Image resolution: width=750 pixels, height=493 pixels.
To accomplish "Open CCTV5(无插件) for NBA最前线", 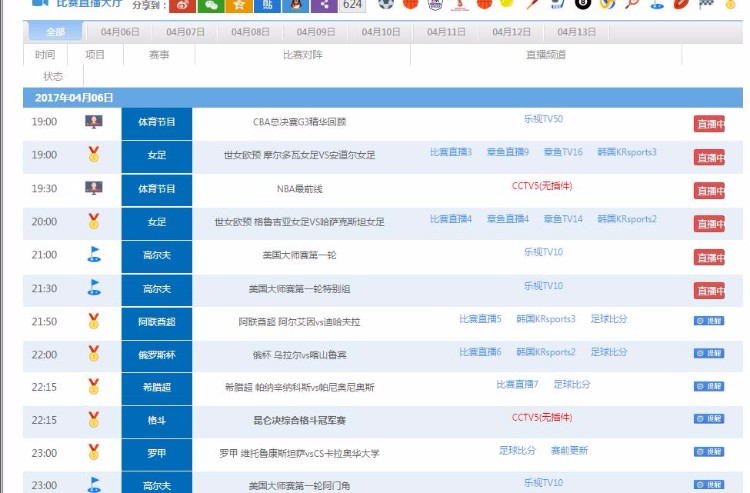I will click(x=542, y=186).
